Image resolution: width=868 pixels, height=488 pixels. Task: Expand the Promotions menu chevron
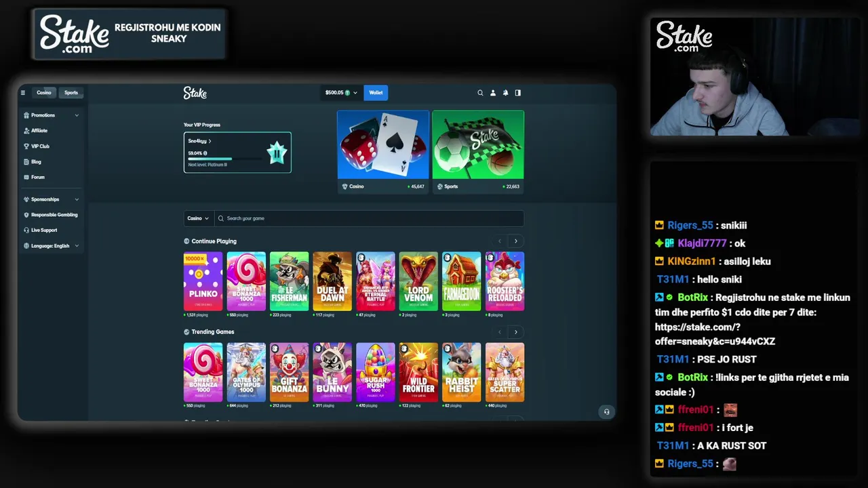(77, 115)
